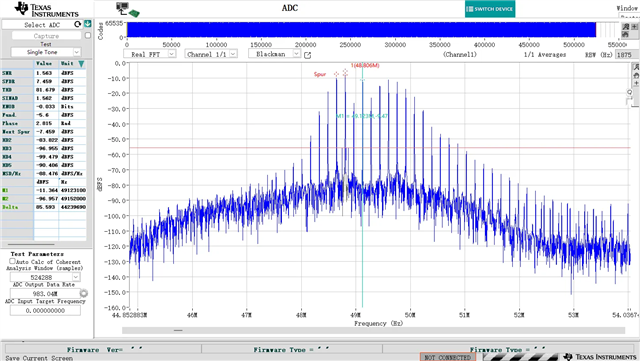The image size is (640, 361).
Task: Click the HD4 row in the measurements table
Action: [x=43, y=157]
